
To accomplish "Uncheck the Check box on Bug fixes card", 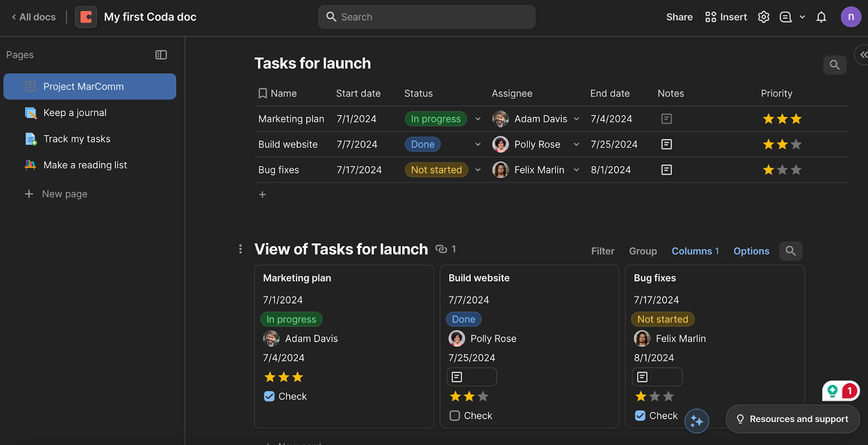I will point(640,416).
